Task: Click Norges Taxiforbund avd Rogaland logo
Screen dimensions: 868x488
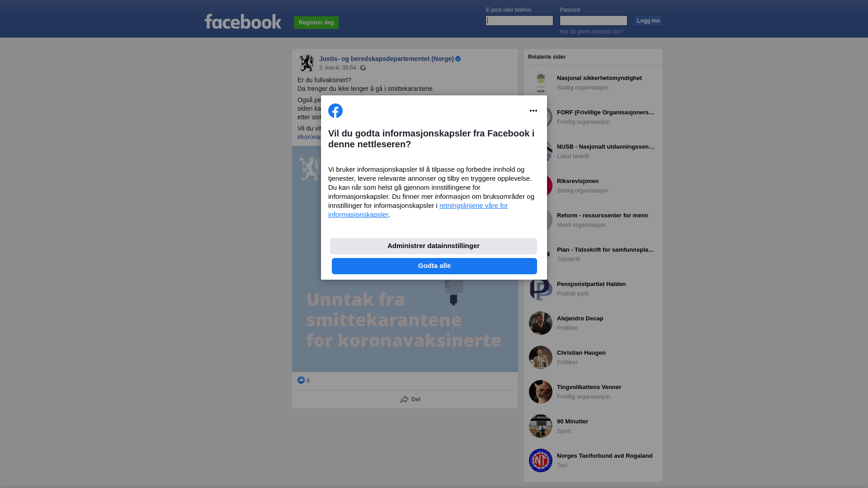Action: coord(541,460)
